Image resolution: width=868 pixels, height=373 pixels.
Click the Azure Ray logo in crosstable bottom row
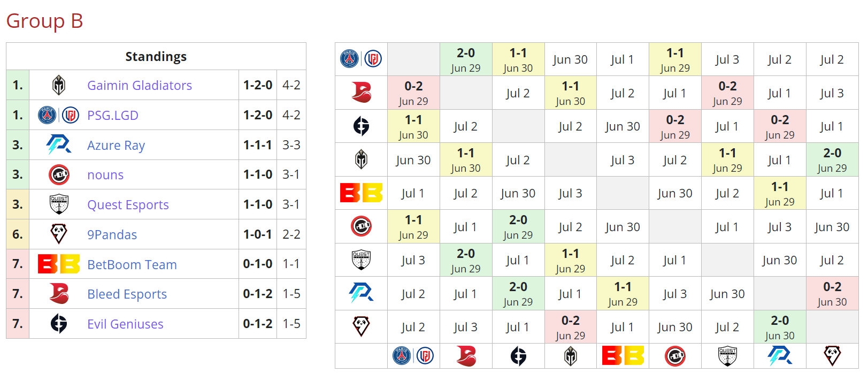(780, 356)
